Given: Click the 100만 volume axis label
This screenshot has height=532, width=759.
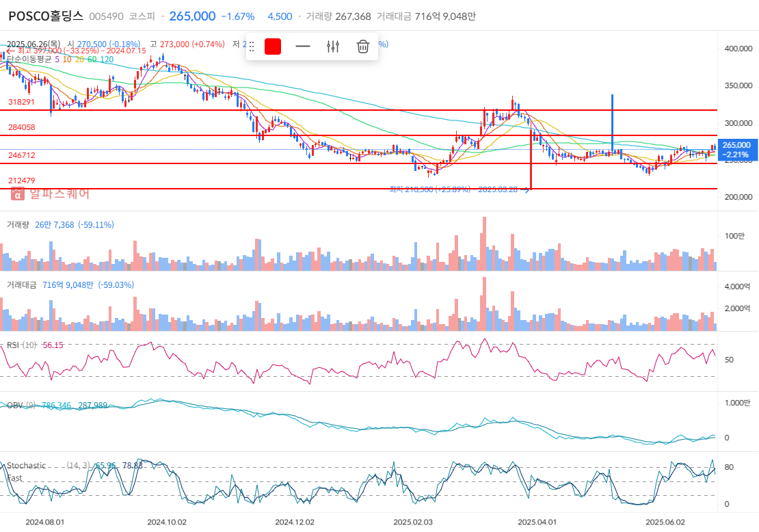Looking at the screenshot, I should 734,236.
